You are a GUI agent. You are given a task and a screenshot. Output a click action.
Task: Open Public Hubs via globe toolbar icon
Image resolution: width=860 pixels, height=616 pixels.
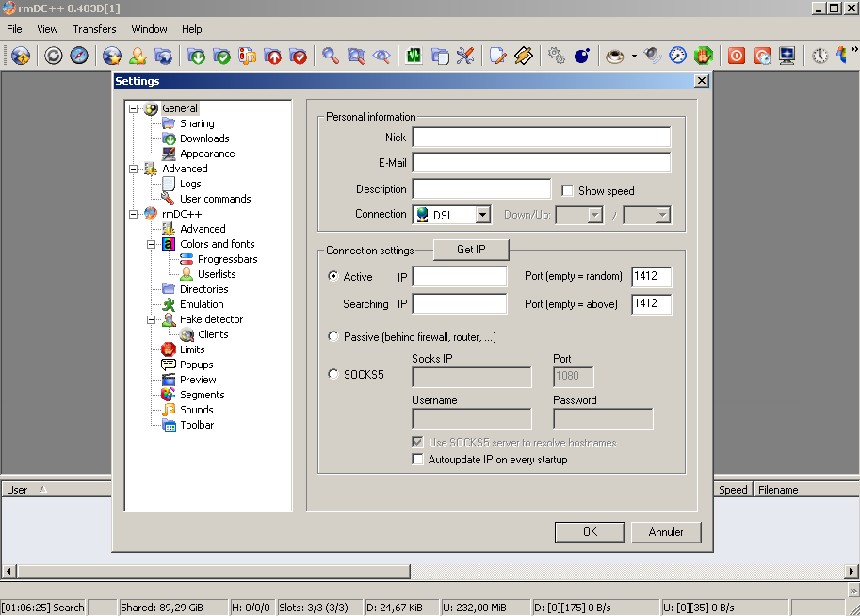coord(21,56)
